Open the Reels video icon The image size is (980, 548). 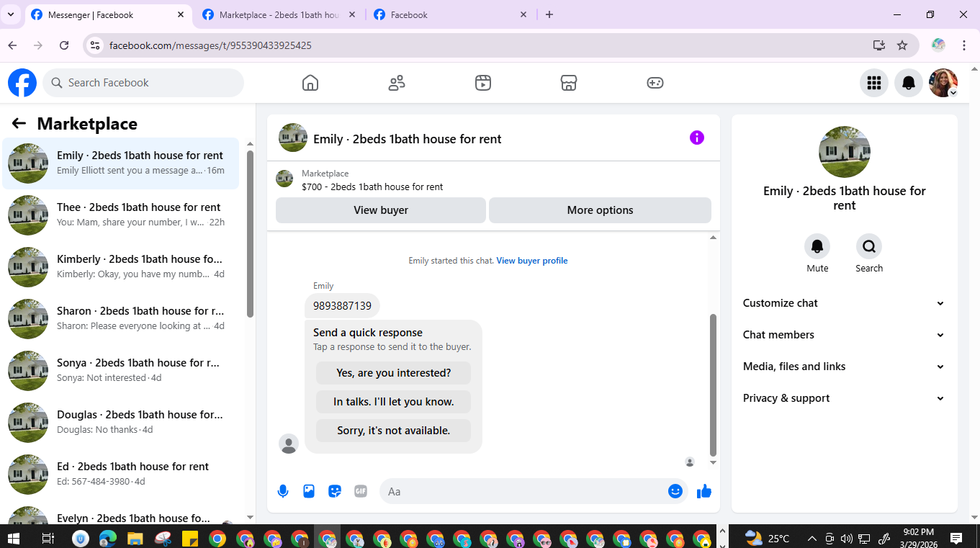(x=483, y=83)
